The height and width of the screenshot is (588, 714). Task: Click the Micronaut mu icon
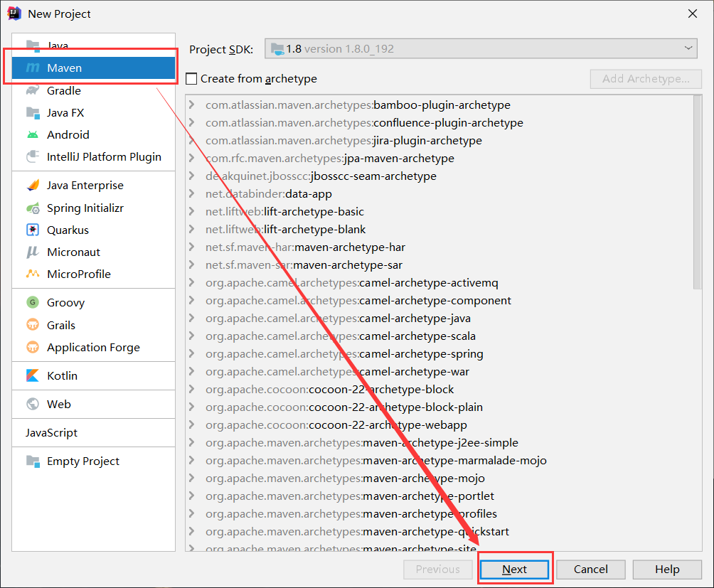click(x=33, y=252)
